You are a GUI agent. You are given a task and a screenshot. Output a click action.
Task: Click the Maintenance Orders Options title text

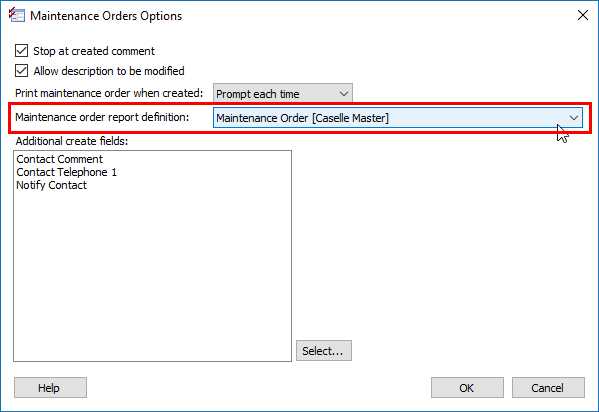106,16
